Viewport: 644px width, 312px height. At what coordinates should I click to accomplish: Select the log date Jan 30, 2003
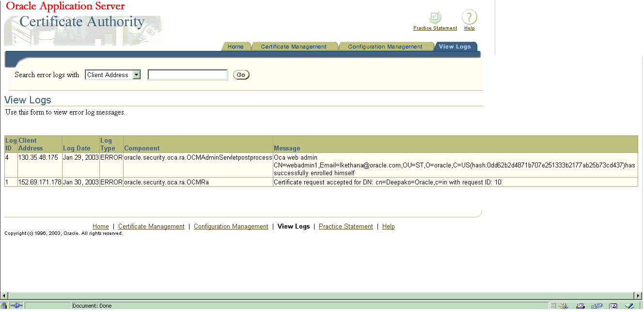[x=81, y=182]
